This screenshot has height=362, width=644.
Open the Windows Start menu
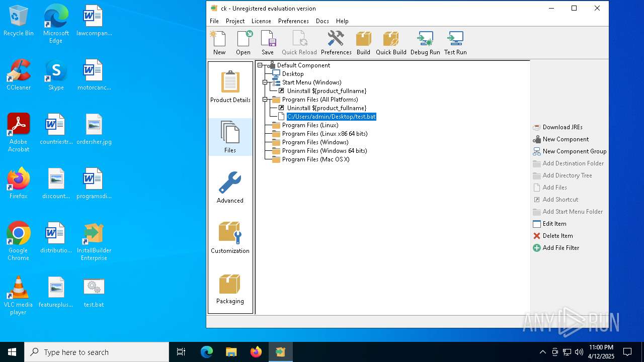12,352
